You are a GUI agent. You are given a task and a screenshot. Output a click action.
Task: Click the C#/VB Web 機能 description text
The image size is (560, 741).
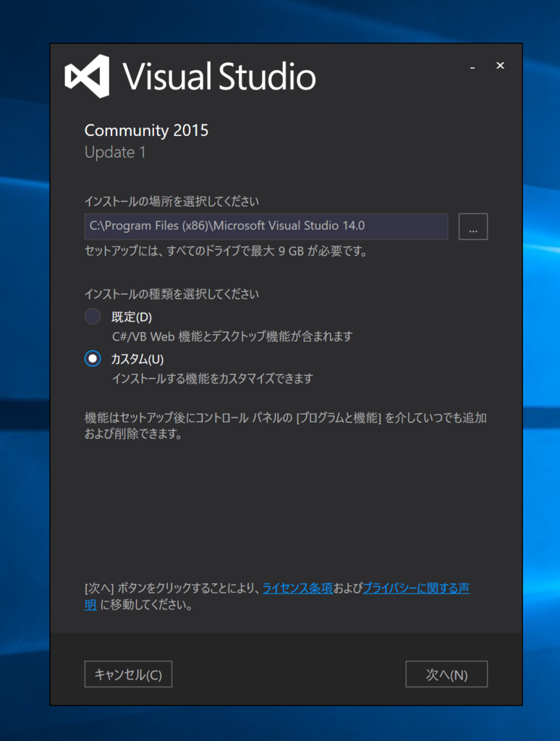(232, 336)
